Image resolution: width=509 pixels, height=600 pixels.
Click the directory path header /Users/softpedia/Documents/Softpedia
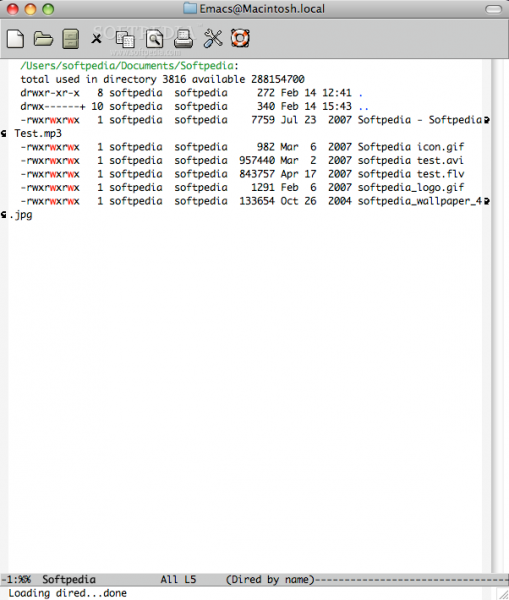[127, 66]
